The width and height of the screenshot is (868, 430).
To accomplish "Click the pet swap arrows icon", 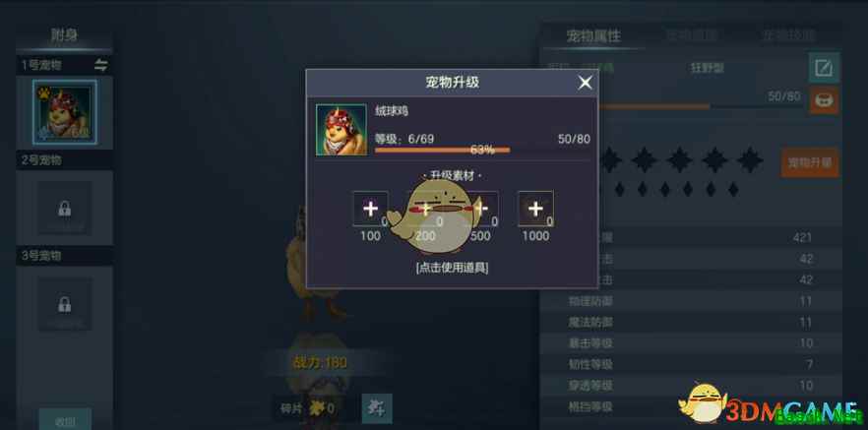I will [x=100, y=65].
